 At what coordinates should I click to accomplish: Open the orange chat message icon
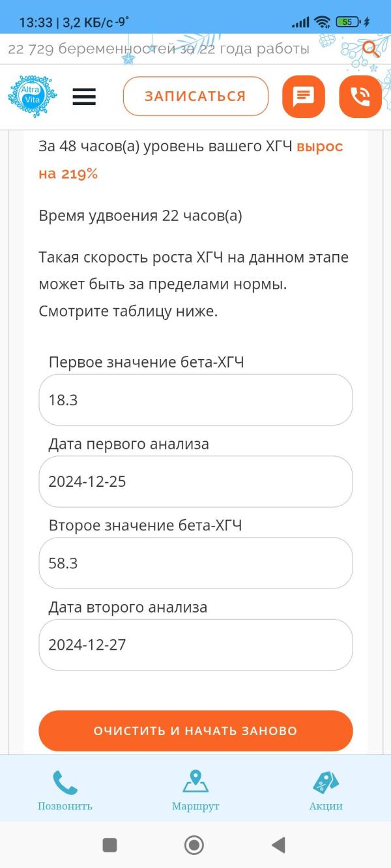point(303,96)
